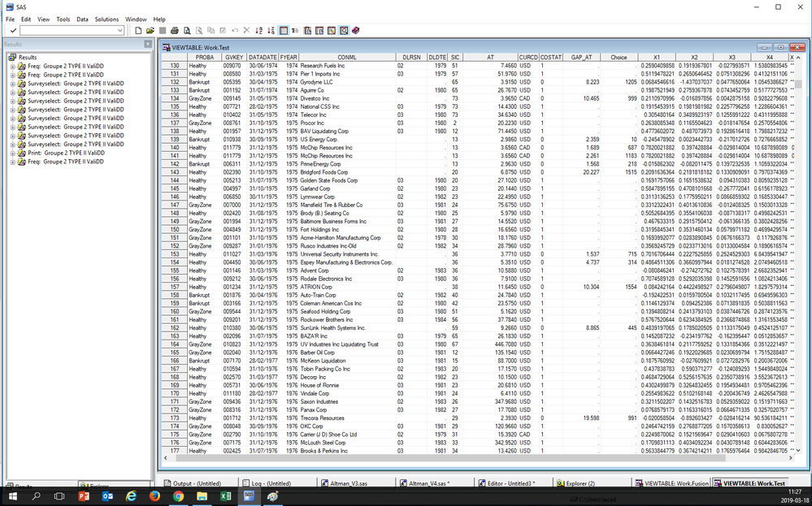
Task: Open PowerPoint from the taskbar
Action: [84, 496]
